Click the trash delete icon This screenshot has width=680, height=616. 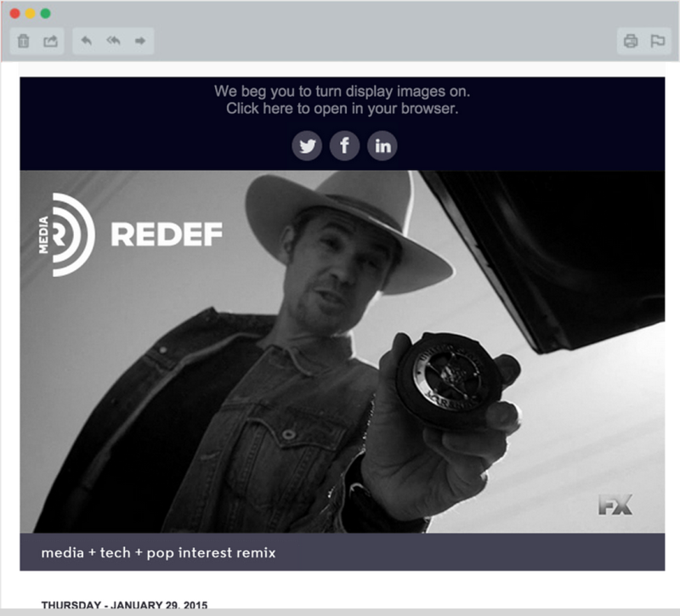click(24, 41)
